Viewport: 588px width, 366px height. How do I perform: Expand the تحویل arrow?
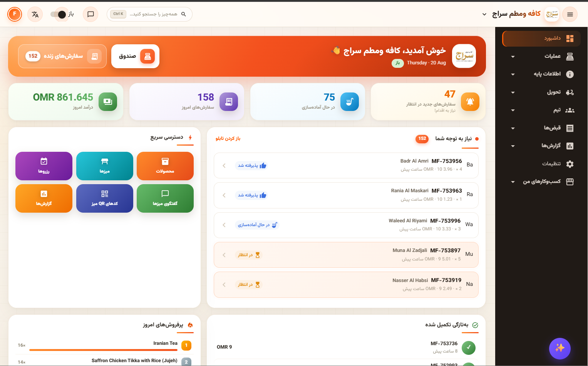pos(513,92)
